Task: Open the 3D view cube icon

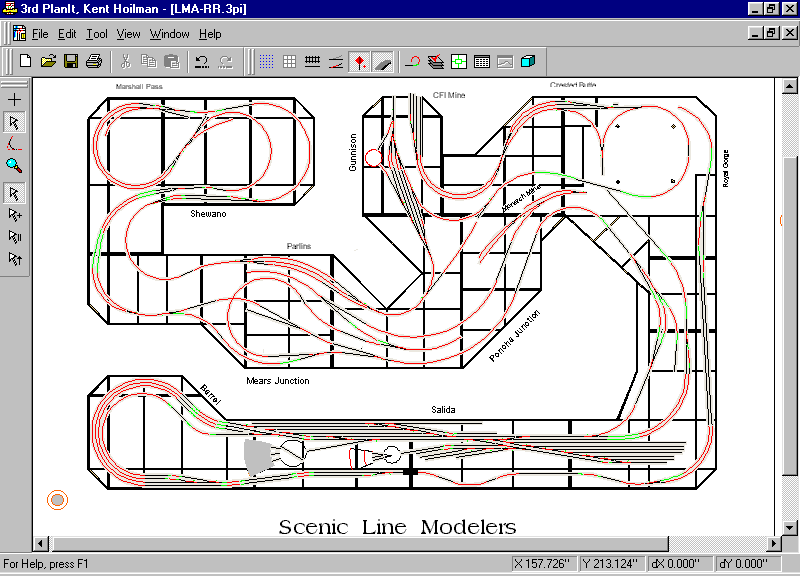Action: point(528,61)
